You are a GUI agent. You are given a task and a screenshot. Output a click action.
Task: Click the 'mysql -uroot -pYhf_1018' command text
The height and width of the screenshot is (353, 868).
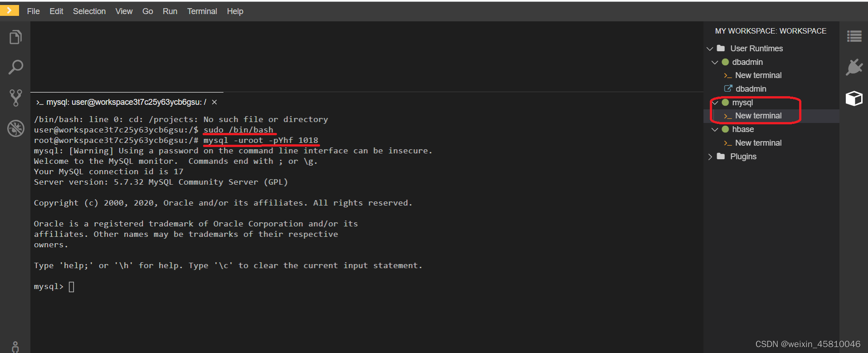tap(261, 140)
